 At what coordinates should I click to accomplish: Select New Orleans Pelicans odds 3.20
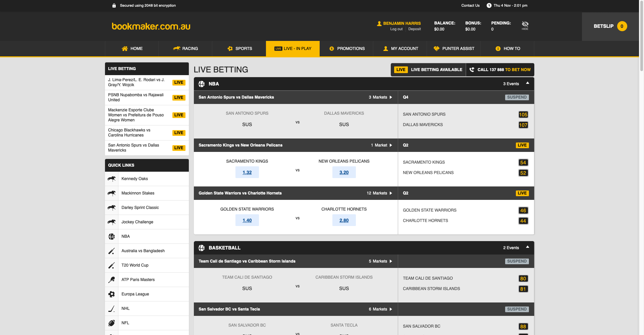coord(344,172)
